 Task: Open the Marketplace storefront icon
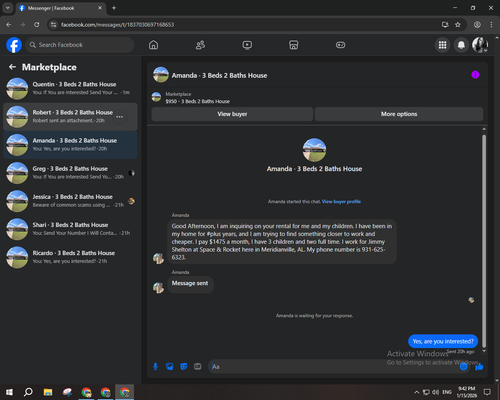coord(294,45)
